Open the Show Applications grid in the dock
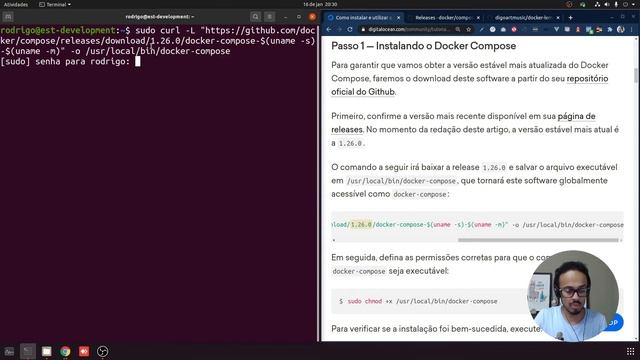Screen dimensions: 640x360 tap(630, 351)
